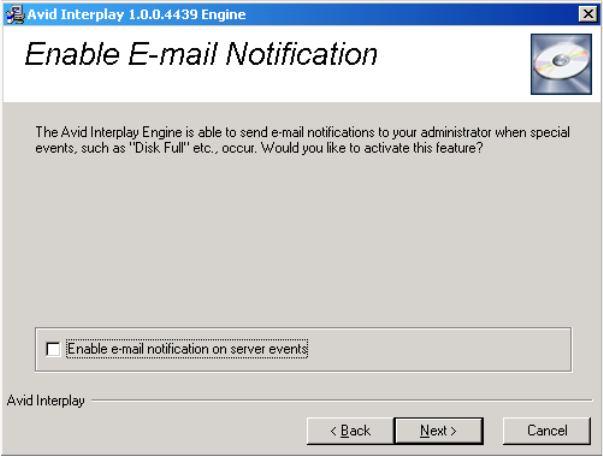Tick the e-mail notification checkbox box
Screen dimensions: 603x456
pos(53,349)
